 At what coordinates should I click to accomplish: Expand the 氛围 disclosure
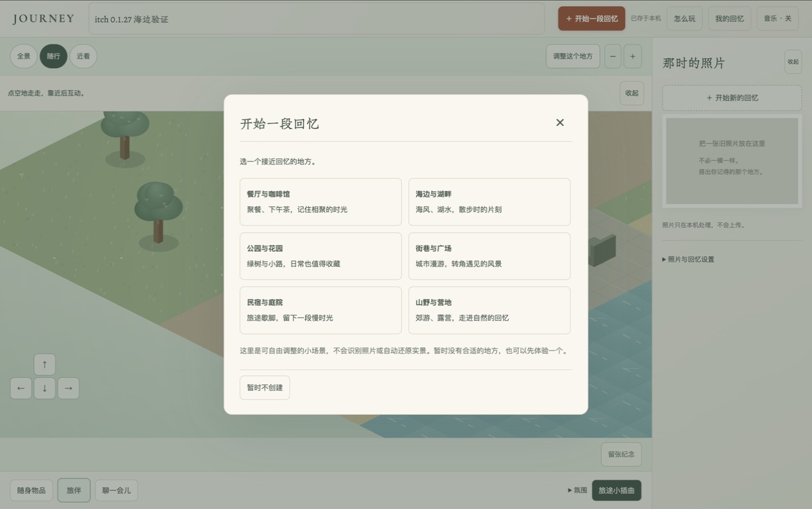(x=577, y=490)
